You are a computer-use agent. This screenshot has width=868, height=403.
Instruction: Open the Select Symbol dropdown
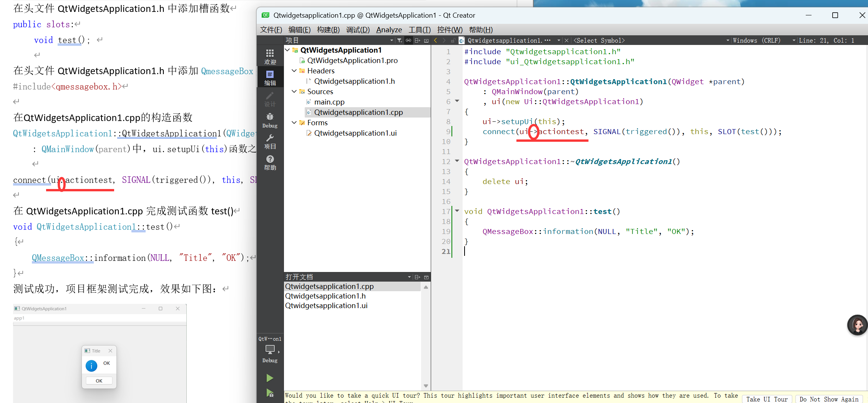coord(728,40)
